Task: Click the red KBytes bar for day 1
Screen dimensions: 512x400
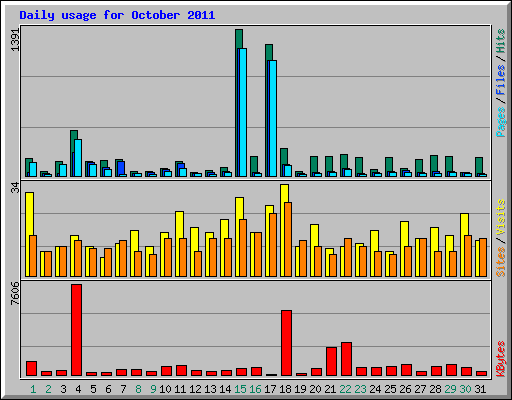Action: coord(31,368)
